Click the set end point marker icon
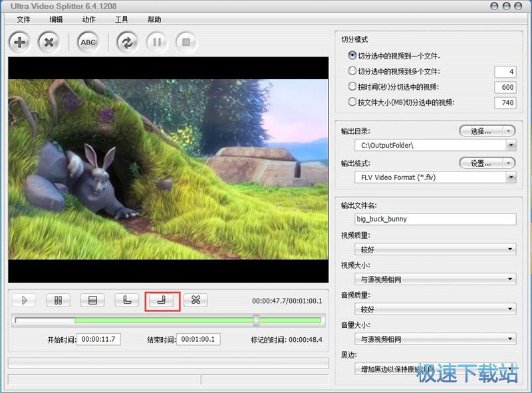The image size is (532, 393). click(162, 300)
